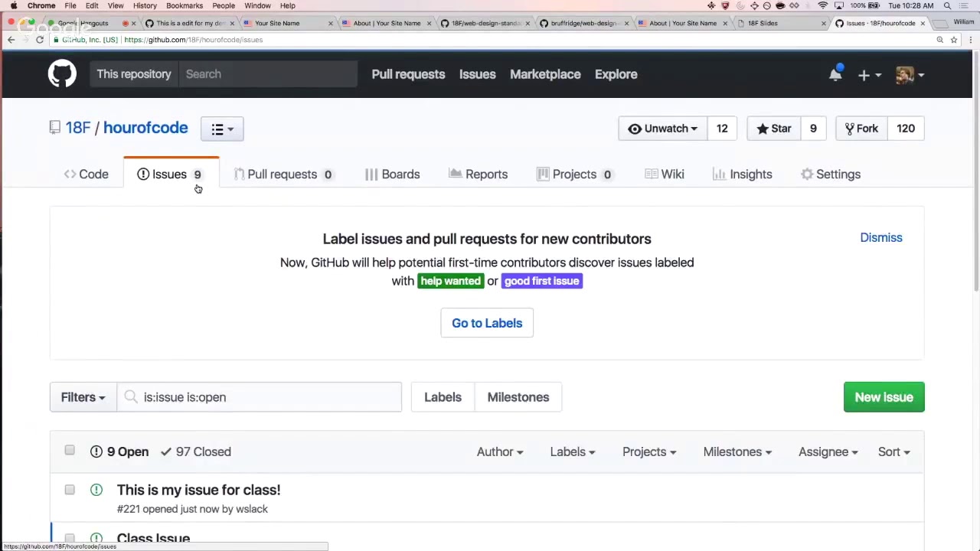Click the New issue button
The image size is (980, 551).
coord(884,397)
